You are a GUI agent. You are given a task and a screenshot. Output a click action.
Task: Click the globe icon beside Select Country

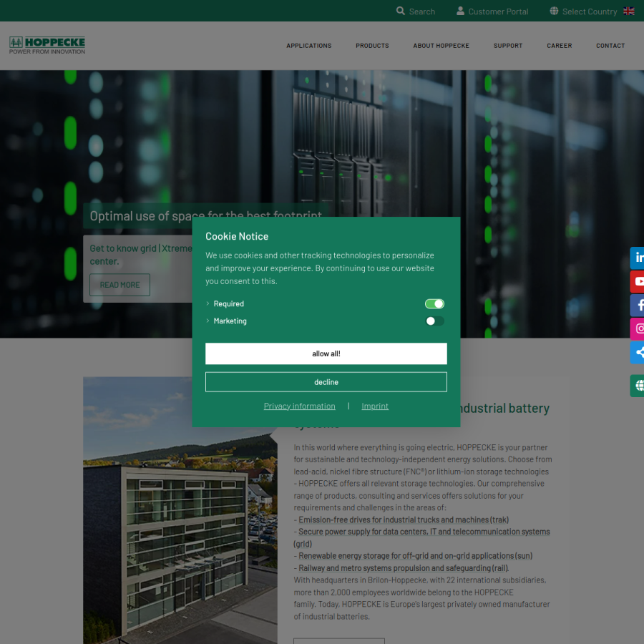(554, 11)
